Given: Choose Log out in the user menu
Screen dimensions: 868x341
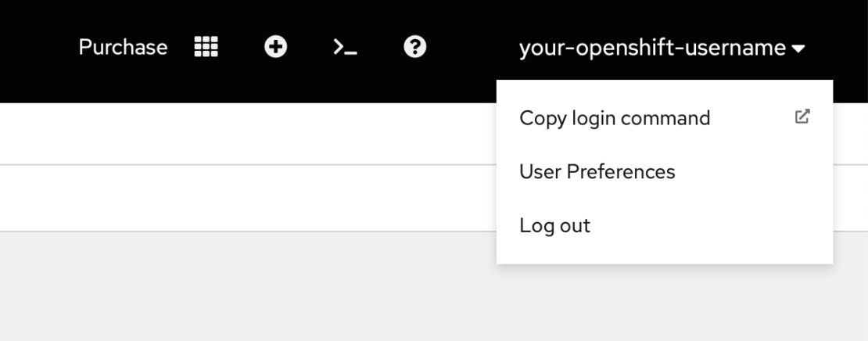Looking at the screenshot, I should tap(554, 226).
